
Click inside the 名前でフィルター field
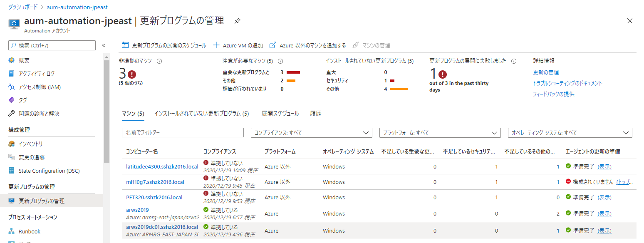point(183,132)
